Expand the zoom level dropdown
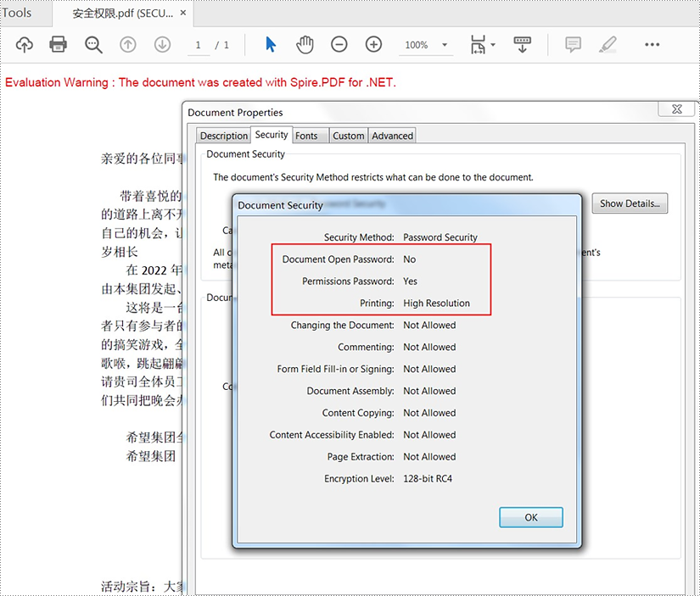This screenshot has height=596, width=700. [445, 45]
